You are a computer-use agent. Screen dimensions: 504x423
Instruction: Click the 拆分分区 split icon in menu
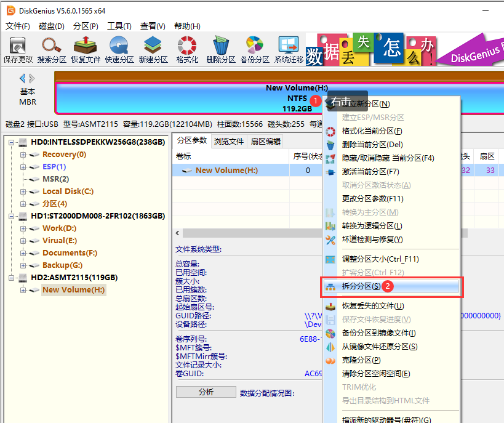pyautogui.click(x=330, y=286)
